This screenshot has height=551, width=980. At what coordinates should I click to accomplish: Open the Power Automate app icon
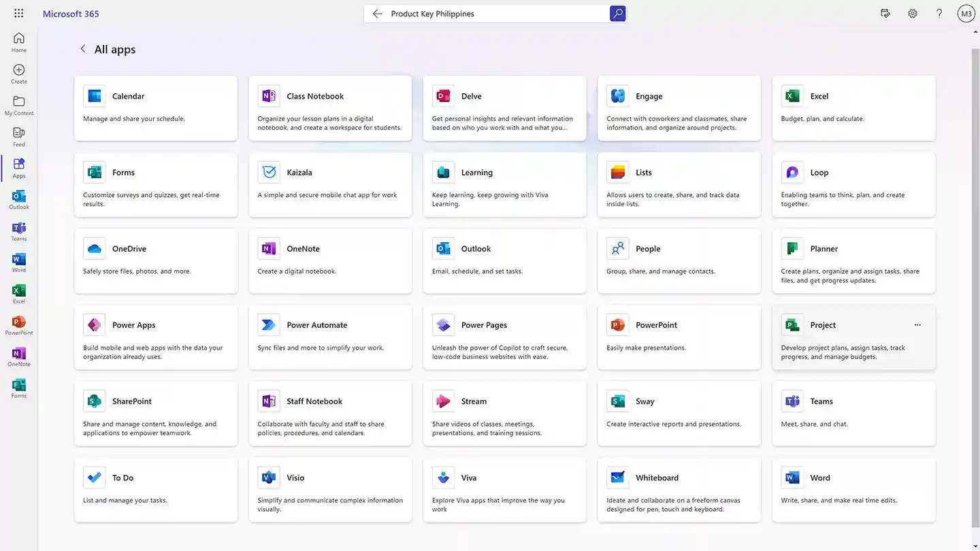point(269,325)
